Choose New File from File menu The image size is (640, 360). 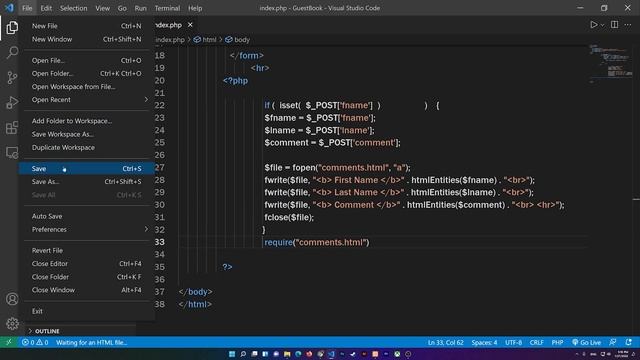pyautogui.click(x=87, y=26)
